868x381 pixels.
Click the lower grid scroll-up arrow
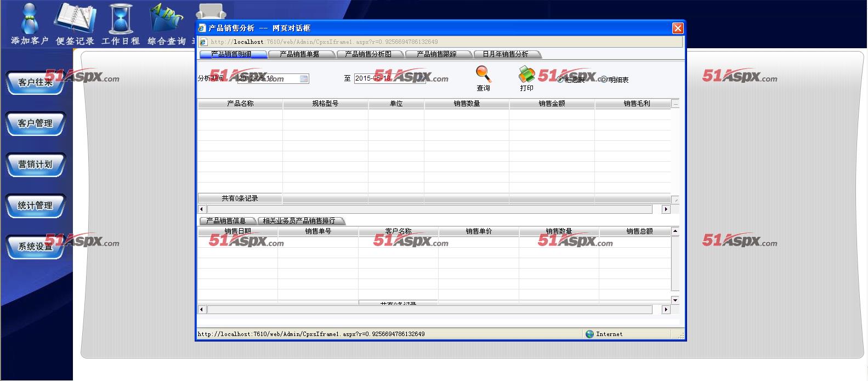tap(675, 231)
